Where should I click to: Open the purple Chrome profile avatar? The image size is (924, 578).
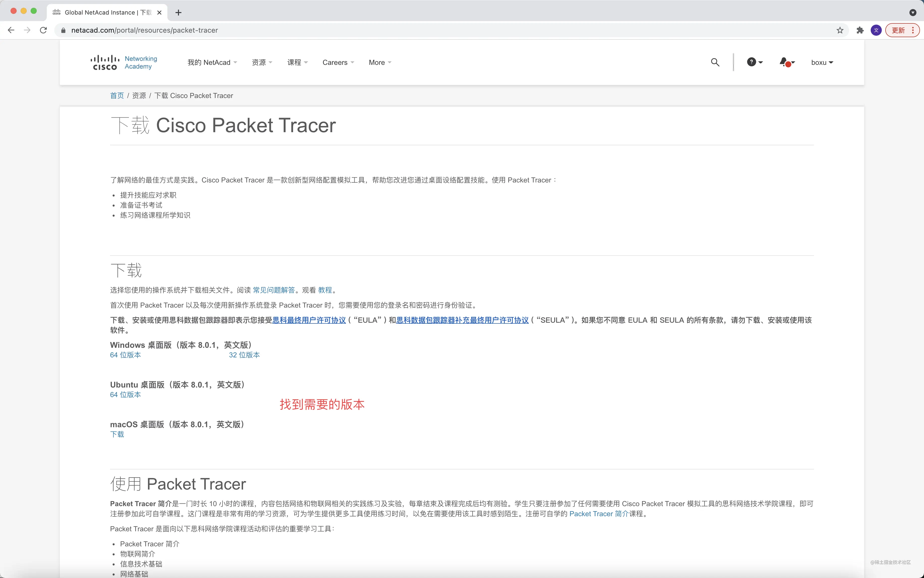[x=876, y=30]
